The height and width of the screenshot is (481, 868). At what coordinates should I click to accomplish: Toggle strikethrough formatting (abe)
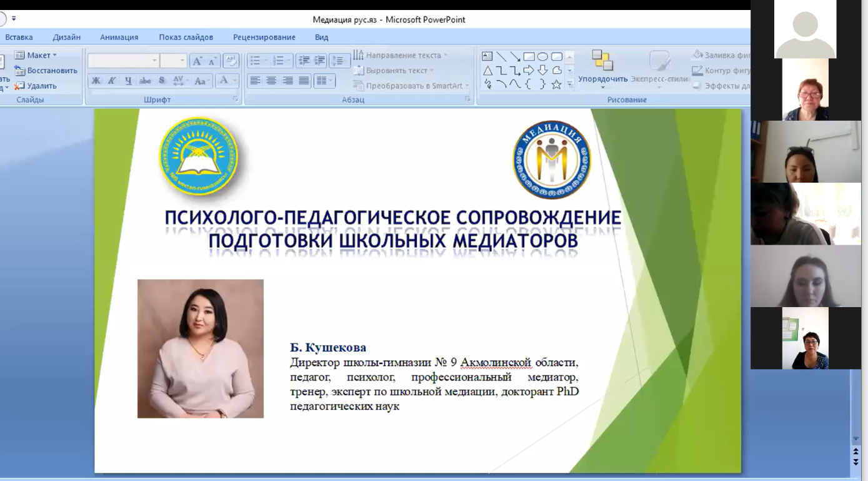145,81
